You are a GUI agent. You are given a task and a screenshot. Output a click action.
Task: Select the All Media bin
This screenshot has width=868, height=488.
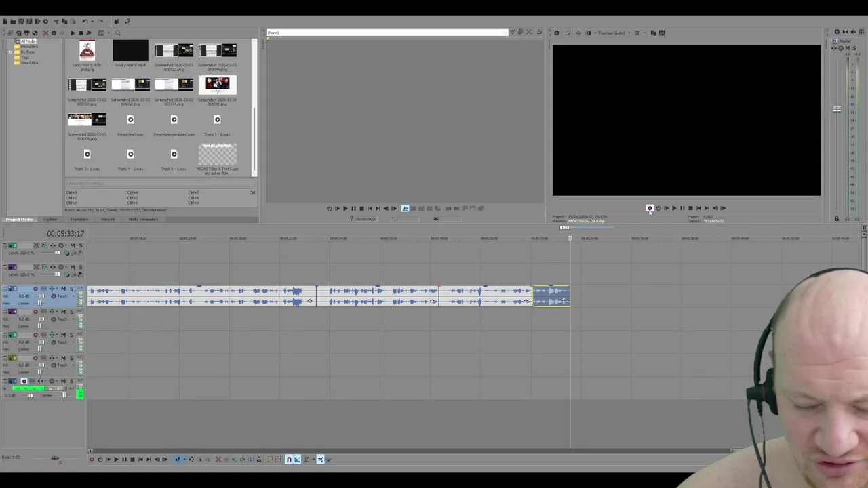pos(28,41)
